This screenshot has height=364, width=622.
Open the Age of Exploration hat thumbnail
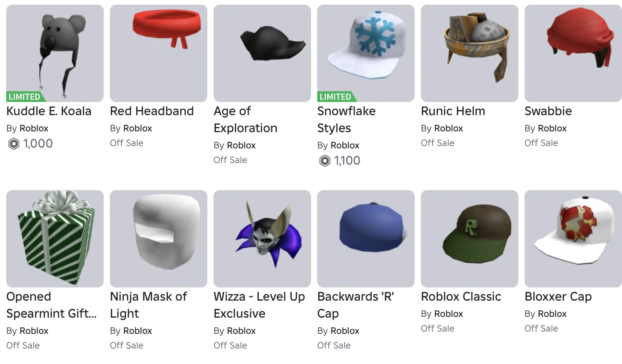pyautogui.click(x=262, y=53)
